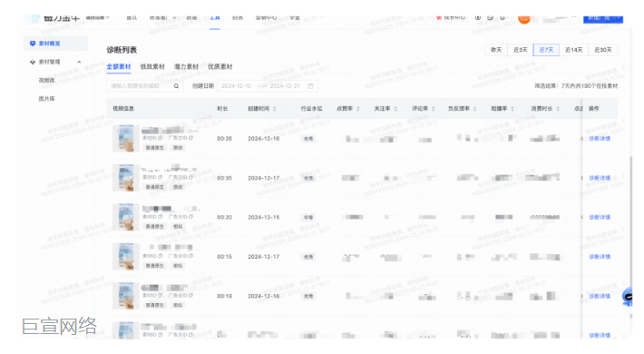This screenshot has height=354, width=644.
Task: Click date 2024-12-16 in the 00:26 row
Action: [264, 139]
